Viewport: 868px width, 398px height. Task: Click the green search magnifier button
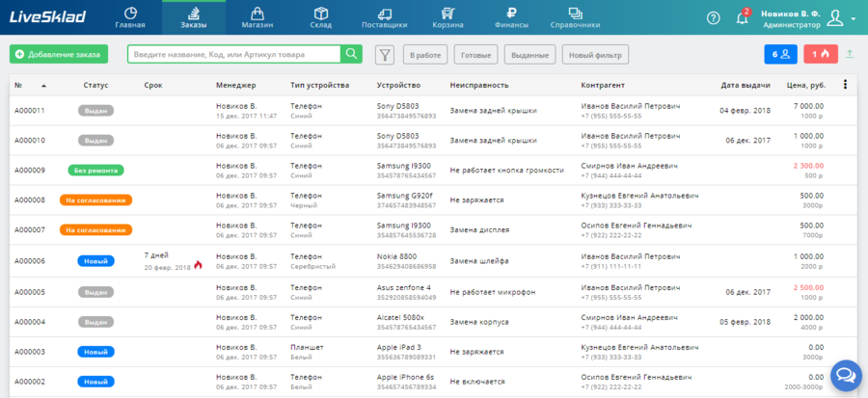(351, 54)
